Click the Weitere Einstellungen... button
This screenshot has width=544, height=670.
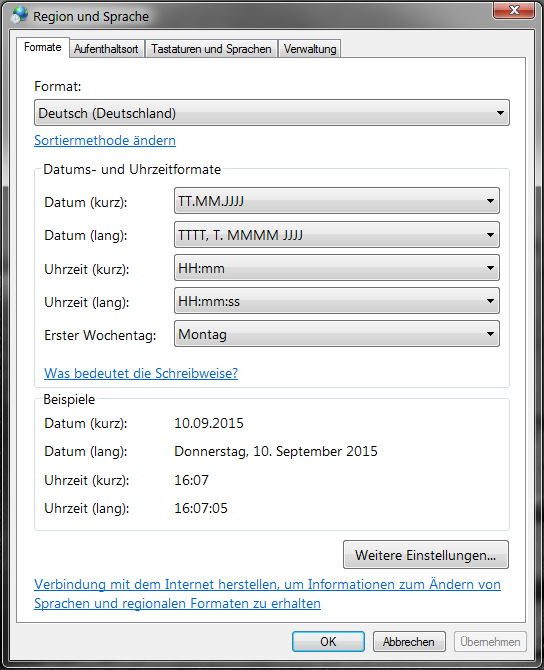(426, 555)
